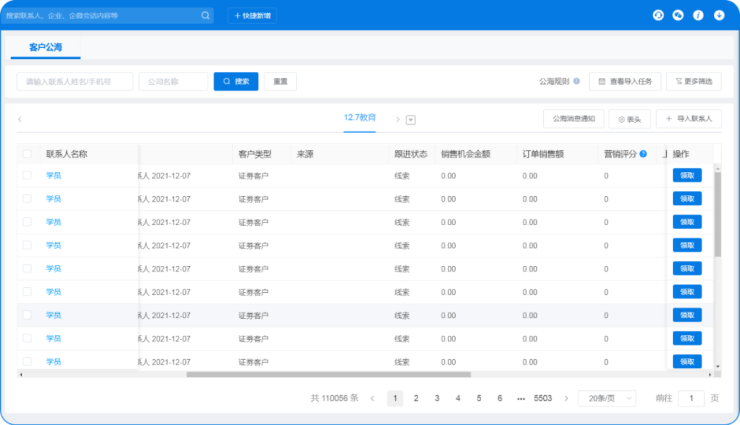The width and height of the screenshot is (740, 425).
Task: Click the WeChat icon in top header
Action: tap(678, 16)
